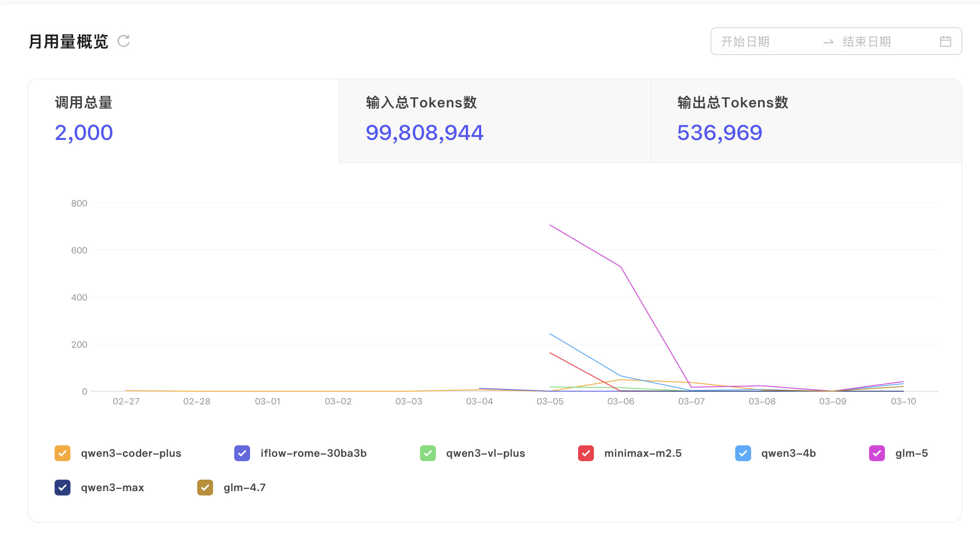Click the glm-5 peak point on 03-05
The width and height of the screenshot is (980, 543).
pyautogui.click(x=550, y=225)
